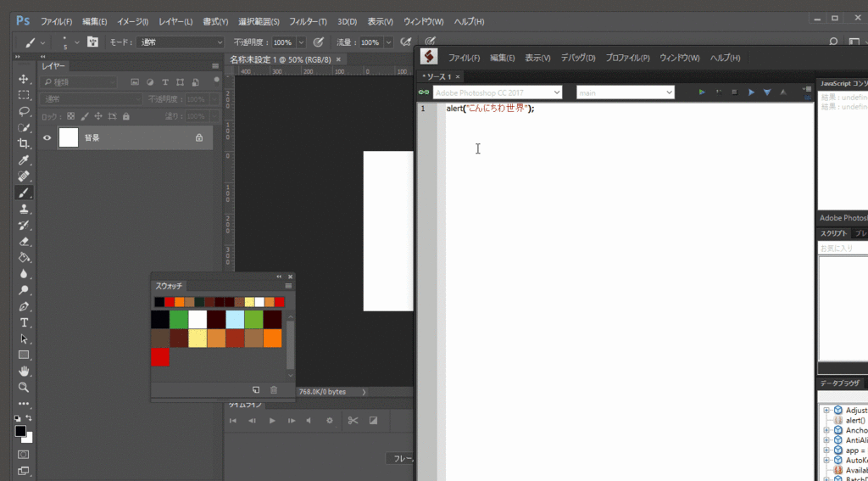Viewport: 868px width, 481px height.
Task: Switch to the スクリプト tab
Action: (833, 233)
